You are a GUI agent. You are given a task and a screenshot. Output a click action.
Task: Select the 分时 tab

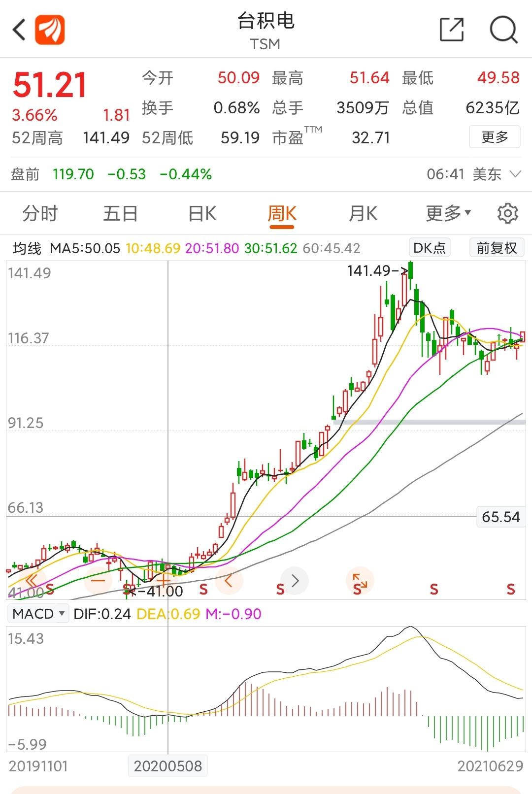[x=40, y=214]
